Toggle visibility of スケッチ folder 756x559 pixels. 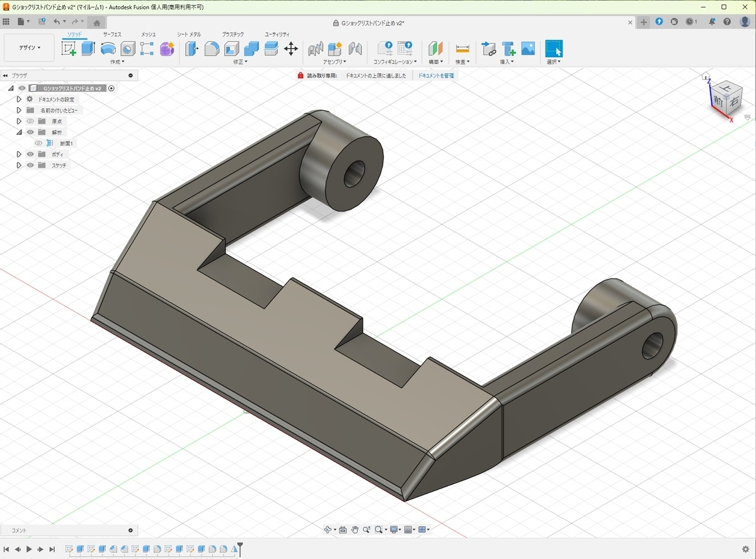pos(30,166)
